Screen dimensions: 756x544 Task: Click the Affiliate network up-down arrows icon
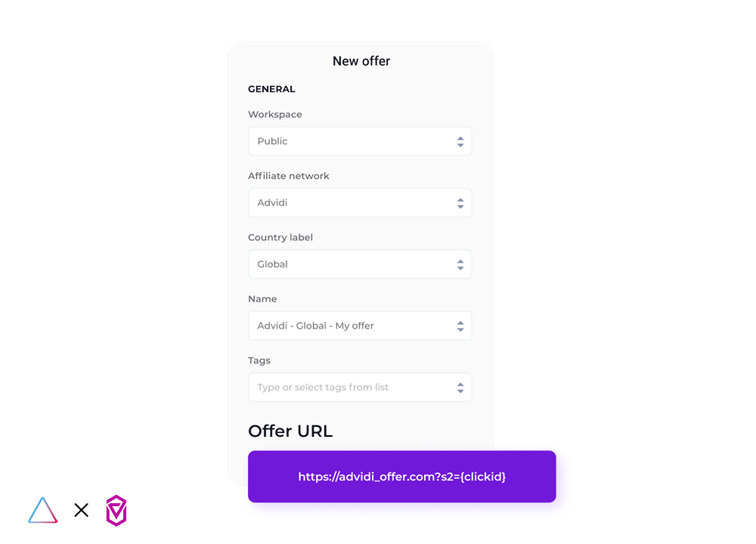point(460,203)
